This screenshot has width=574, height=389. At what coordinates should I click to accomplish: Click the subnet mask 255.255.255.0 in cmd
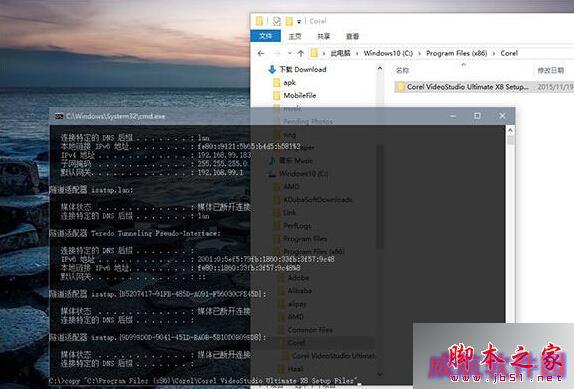pos(222,164)
